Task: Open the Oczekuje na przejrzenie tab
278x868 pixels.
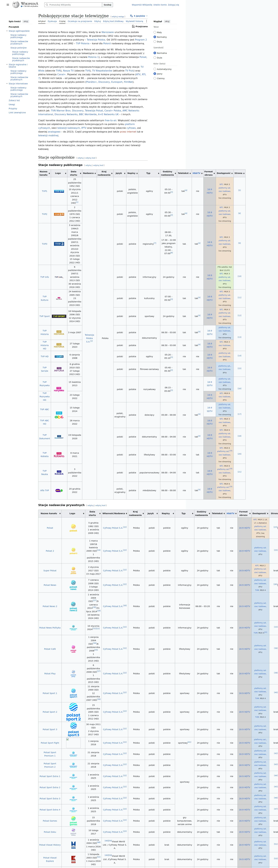Action: tap(80, 21)
